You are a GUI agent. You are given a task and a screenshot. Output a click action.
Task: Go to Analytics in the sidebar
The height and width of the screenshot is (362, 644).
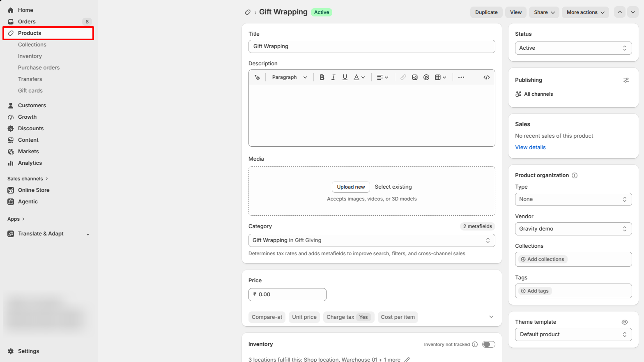coord(30,163)
